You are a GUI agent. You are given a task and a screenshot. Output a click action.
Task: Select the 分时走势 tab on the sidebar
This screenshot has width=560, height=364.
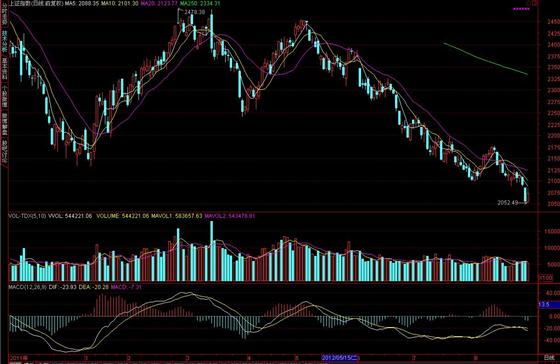click(5, 15)
